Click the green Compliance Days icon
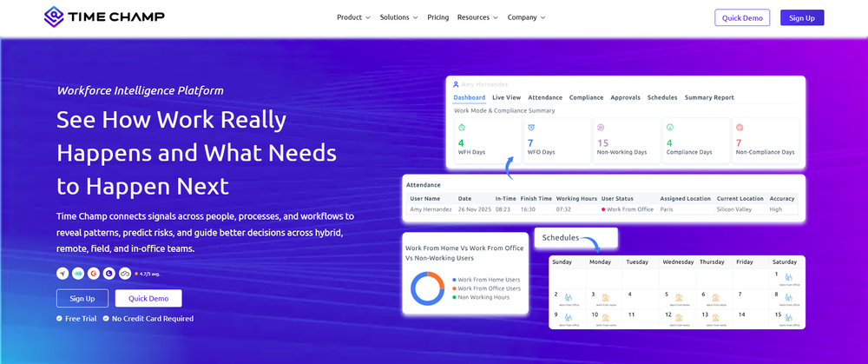This screenshot has width=868, height=364. coord(670,127)
